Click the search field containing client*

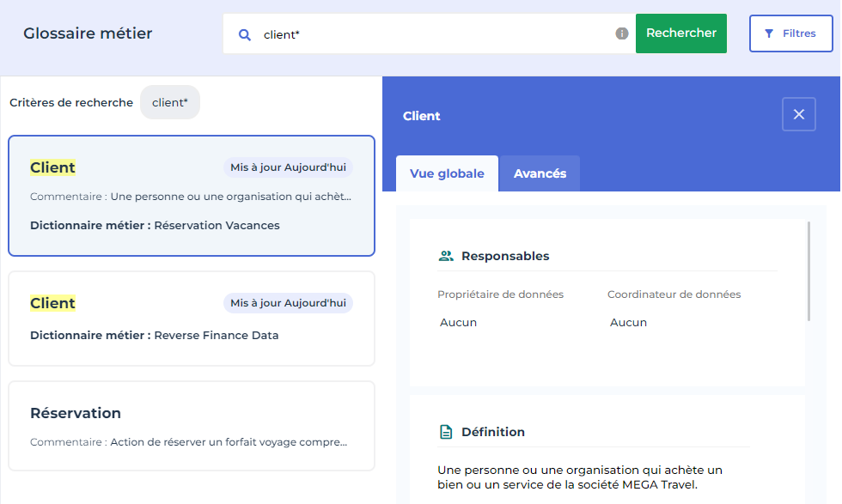coord(430,34)
